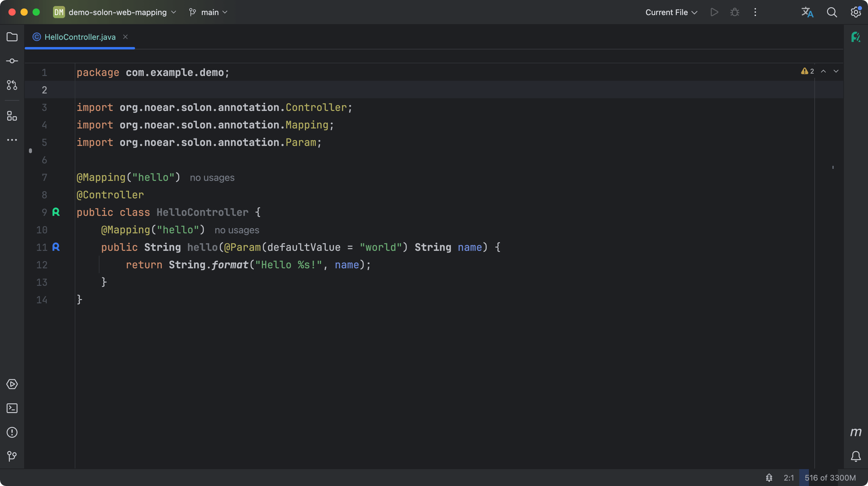
Task: Open the run/debug configurations panel
Action: click(x=671, y=13)
